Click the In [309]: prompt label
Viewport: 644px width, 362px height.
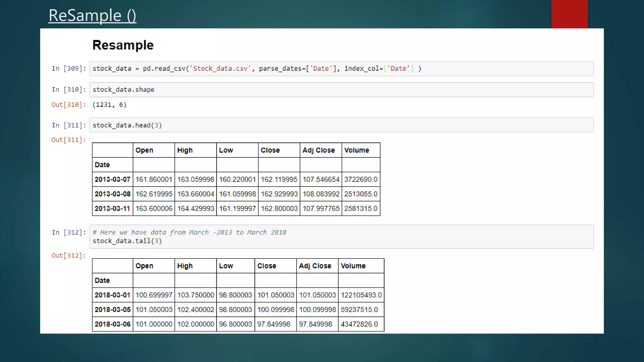(69, 69)
